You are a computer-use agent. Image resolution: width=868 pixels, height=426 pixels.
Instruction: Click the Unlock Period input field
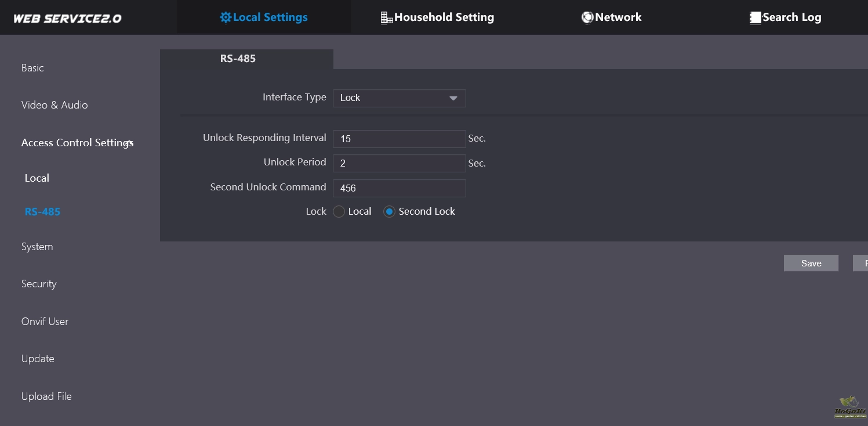pyautogui.click(x=399, y=163)
